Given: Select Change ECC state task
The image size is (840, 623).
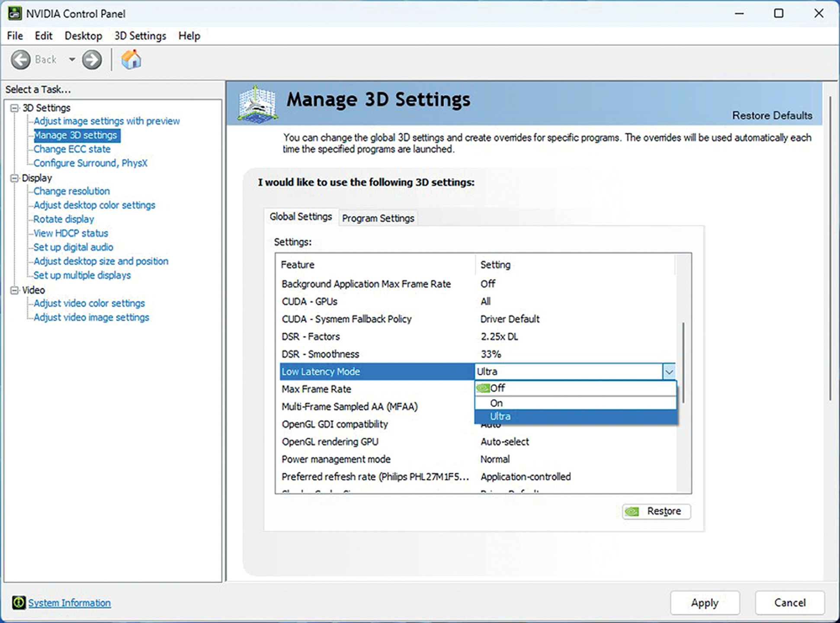Looking at the screenshot, I should point(72,149).
